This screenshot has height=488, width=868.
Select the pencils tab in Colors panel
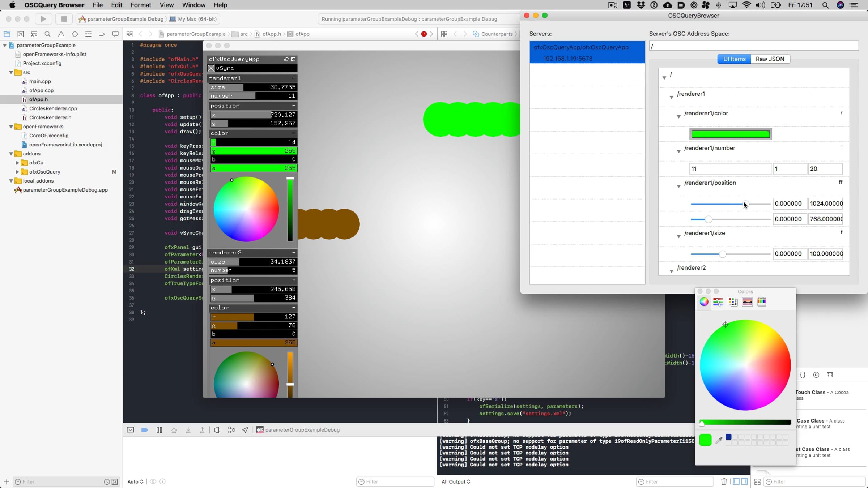[762, 302]
